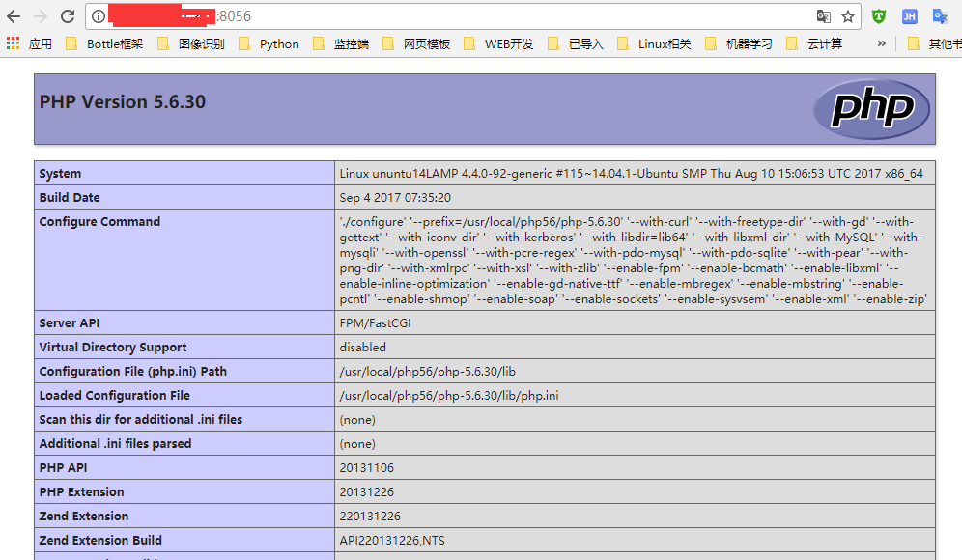Select the Sep 4 2017 07:35:20 value

(x=395, y=198)
